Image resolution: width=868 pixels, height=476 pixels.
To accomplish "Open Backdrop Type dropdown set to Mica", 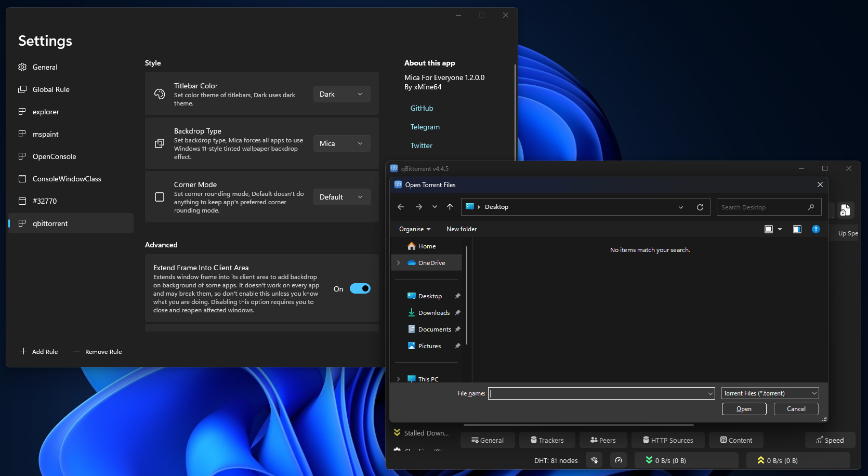I will [341, 143].
